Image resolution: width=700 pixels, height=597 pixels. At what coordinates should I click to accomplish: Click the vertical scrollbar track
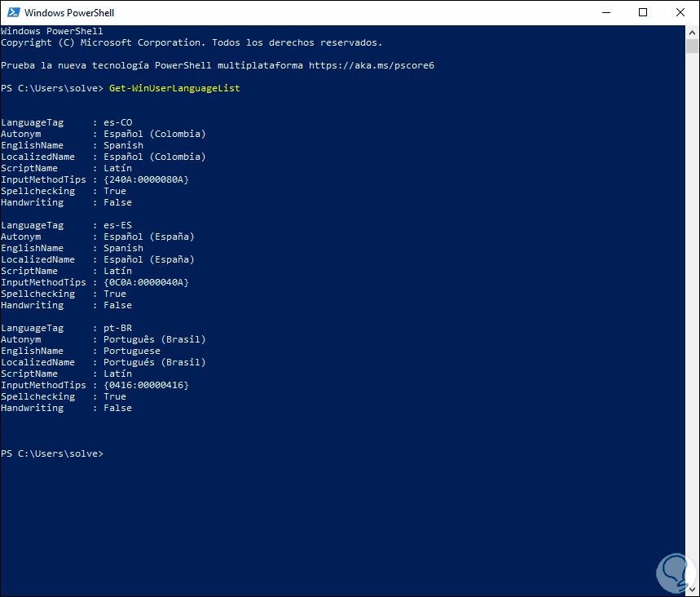pyautogui.click(x=692, y=326)
